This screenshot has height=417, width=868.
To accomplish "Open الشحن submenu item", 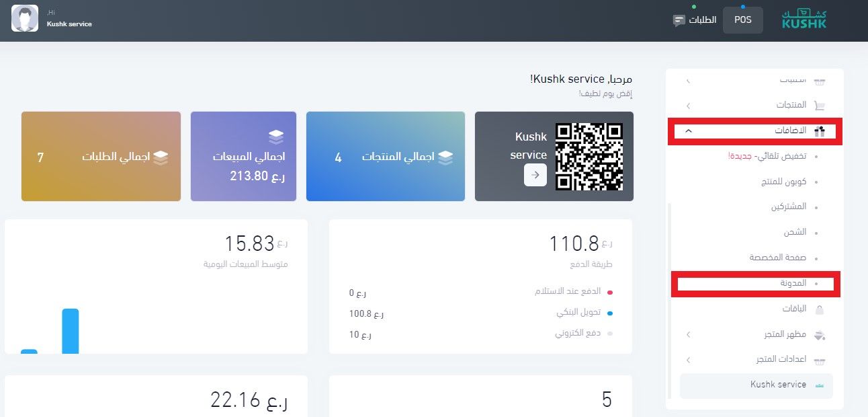I will click(x=795, y=233).
